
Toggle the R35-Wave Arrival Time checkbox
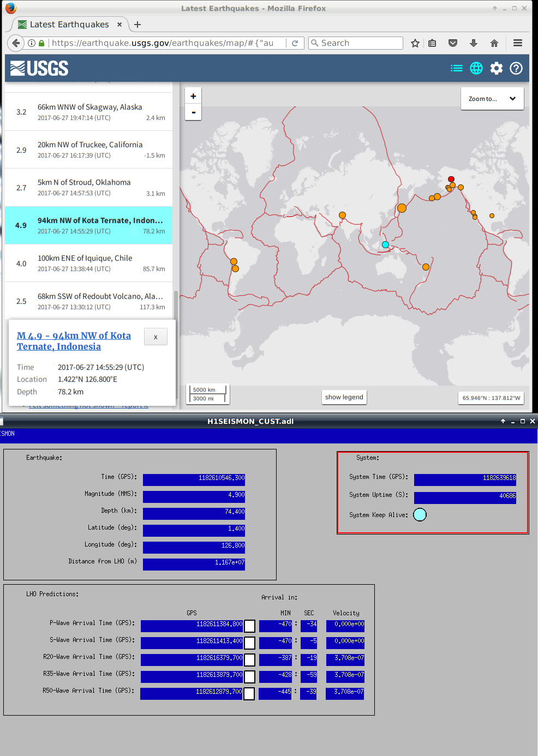point(249,677)
